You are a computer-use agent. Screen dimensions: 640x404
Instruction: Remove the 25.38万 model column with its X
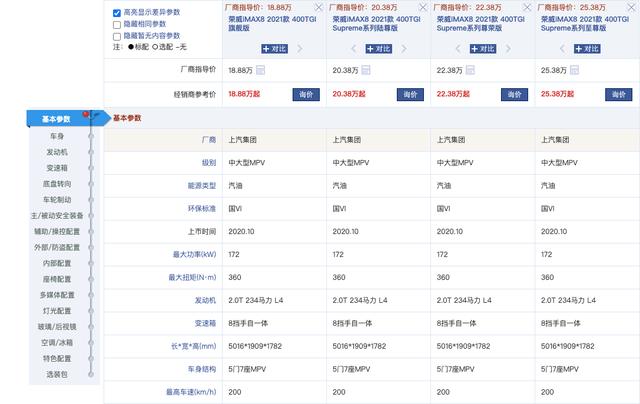pyautogui.click(x=631, y=7)
